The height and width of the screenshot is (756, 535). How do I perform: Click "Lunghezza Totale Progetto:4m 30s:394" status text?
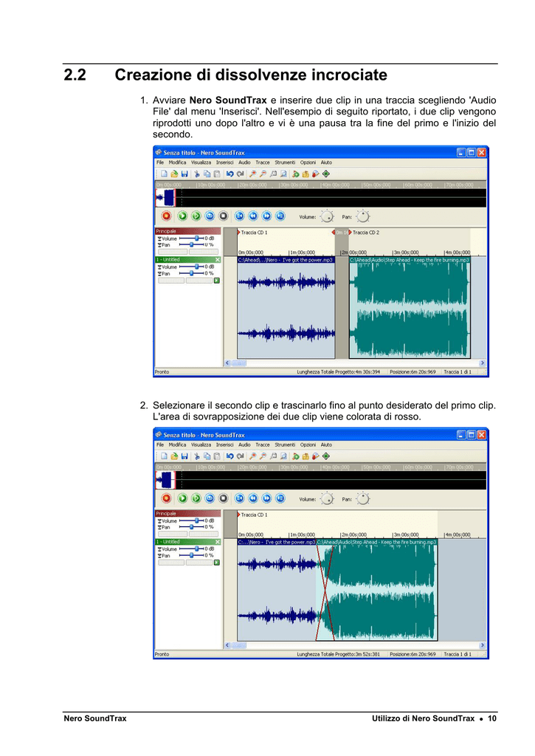pyautogui.click(x=339, y=372)
